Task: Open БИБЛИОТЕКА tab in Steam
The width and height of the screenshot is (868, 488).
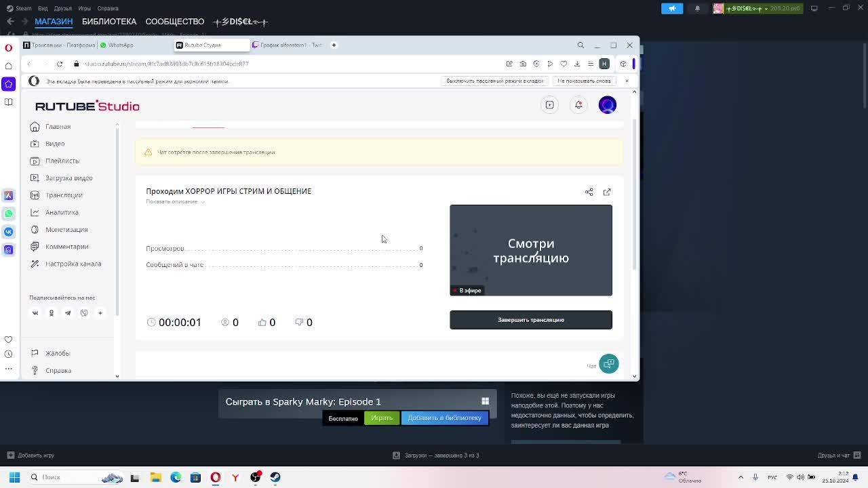Action: (x=109, y=22)
